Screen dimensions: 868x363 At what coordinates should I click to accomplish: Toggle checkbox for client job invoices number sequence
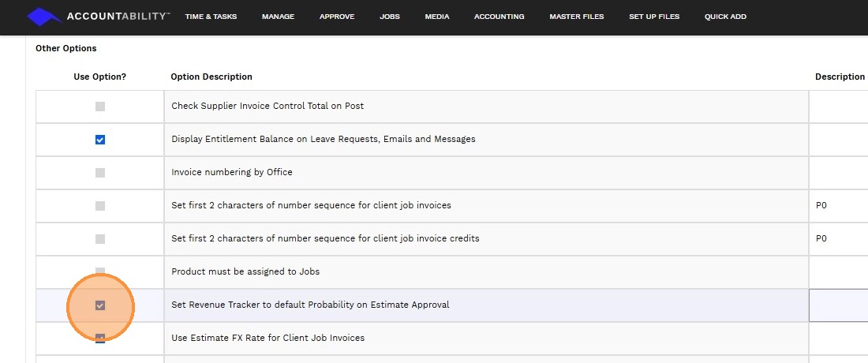coord(100,206)
